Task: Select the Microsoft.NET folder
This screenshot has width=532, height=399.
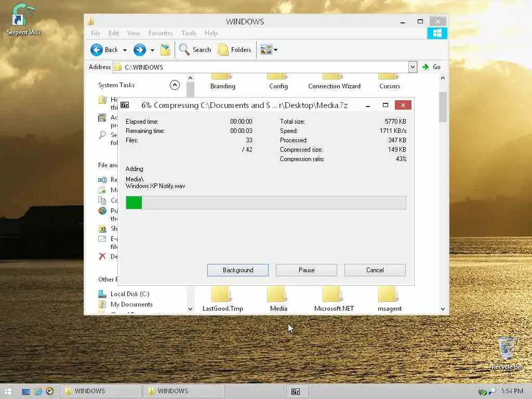Action: click(x=334, y=299)
